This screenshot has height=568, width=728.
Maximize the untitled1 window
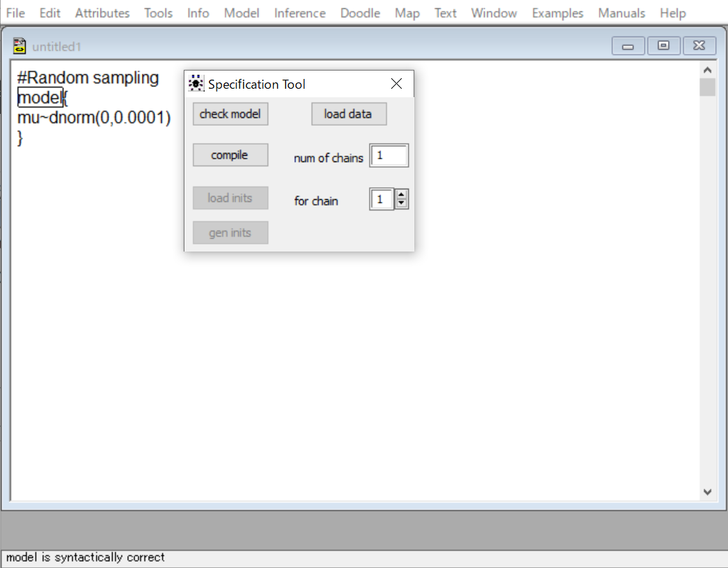point(664,45)
